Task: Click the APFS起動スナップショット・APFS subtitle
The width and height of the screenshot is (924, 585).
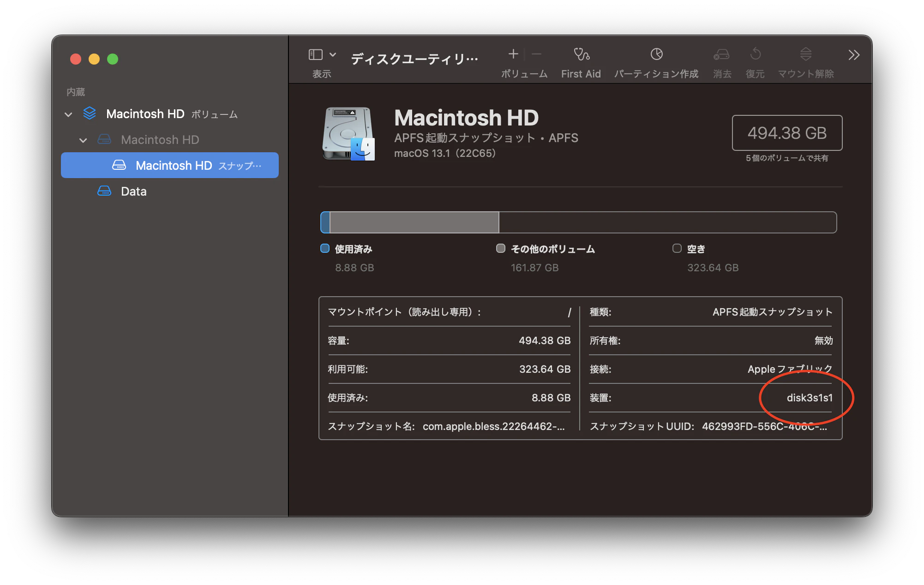Action: pos(486,138)
